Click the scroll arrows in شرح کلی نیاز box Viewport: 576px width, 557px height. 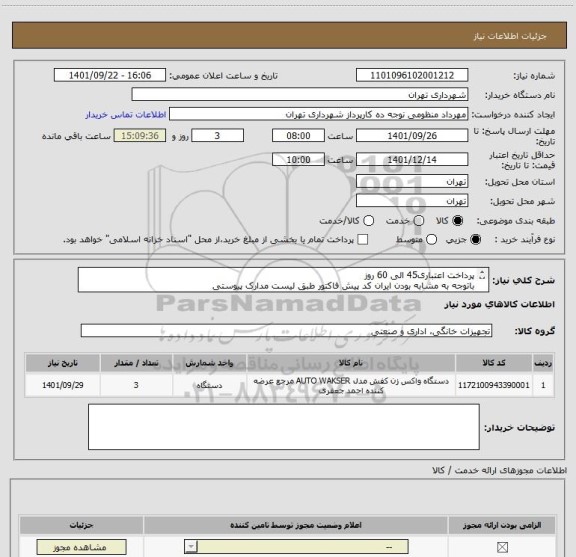(x=482, y=275)
